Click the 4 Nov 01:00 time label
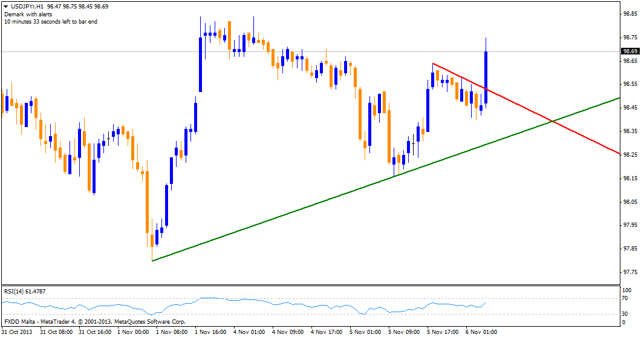The width and height of the screenshot is (644, 337). coord(249,332)
